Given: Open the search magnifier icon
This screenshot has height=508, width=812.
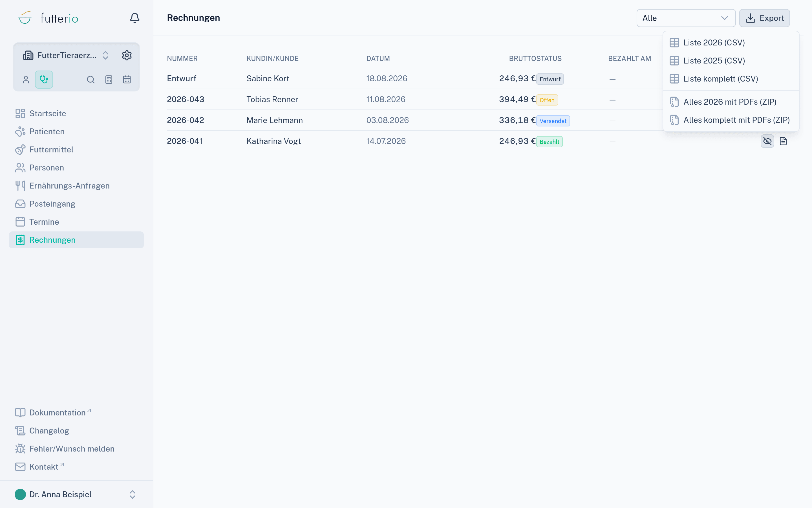Looking at the screenshot, I should 91,80.
